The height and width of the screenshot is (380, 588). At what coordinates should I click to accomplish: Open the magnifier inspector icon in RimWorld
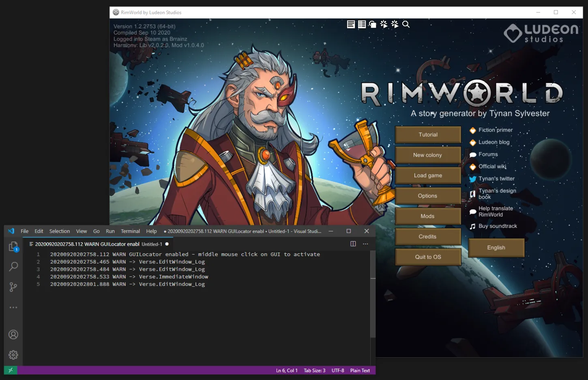406,24
